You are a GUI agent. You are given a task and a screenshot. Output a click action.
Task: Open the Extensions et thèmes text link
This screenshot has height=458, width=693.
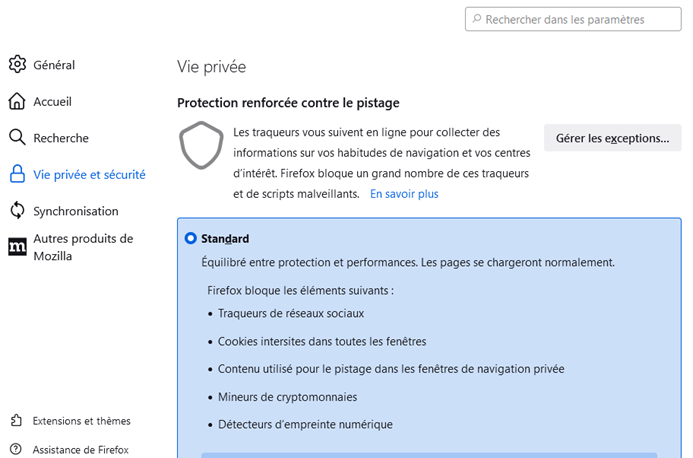pyautogui.click(x=81, y=421)
